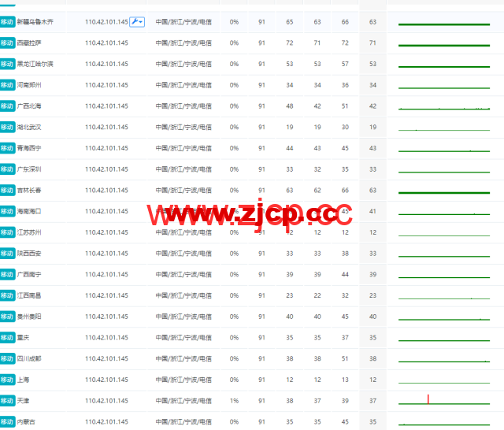
Task: Open the latency graph for 新疆乌鲁木齐
Action: [x=444, y=24]
